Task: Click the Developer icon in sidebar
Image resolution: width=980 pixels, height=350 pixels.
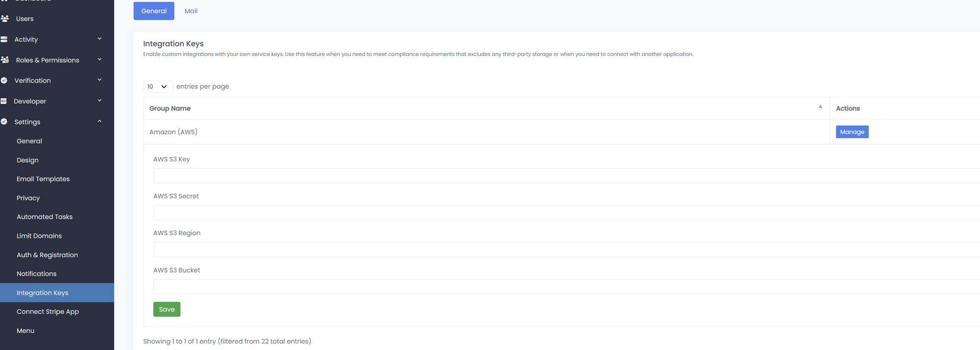Action: 4,101
